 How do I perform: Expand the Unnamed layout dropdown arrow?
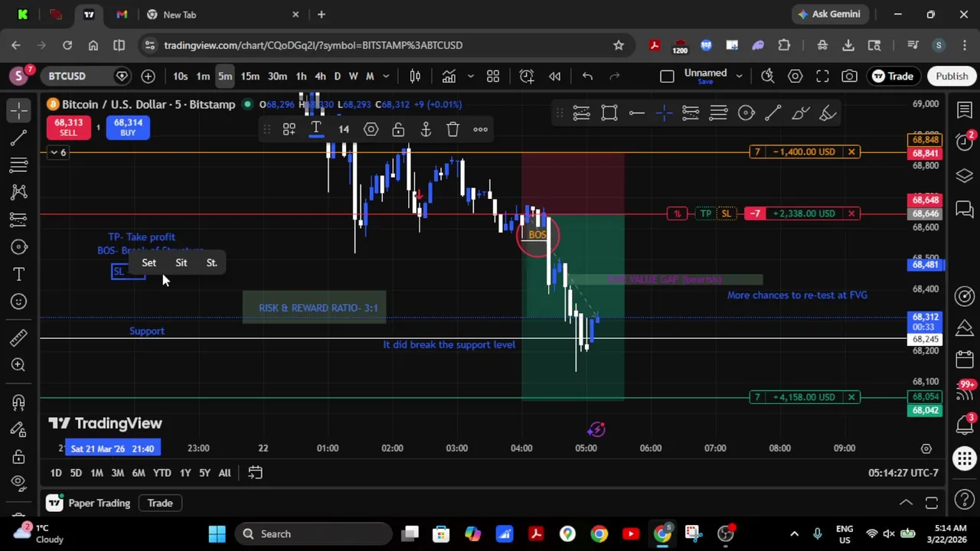point(739,76)
